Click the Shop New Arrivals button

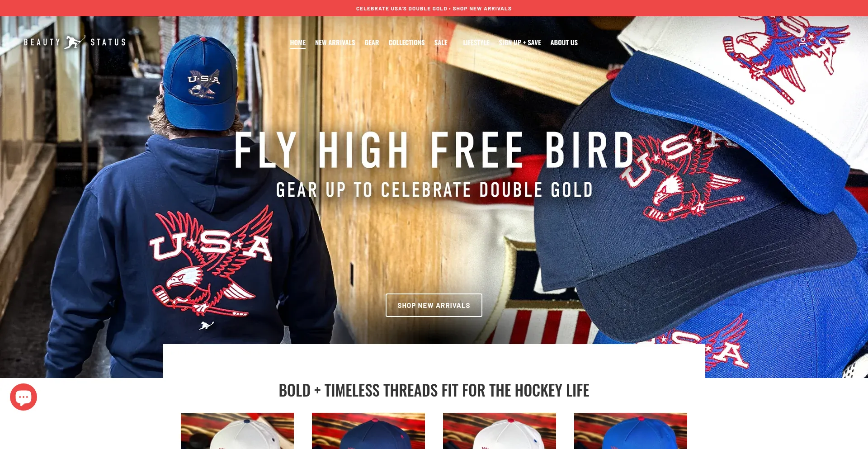tap(434, 305)
